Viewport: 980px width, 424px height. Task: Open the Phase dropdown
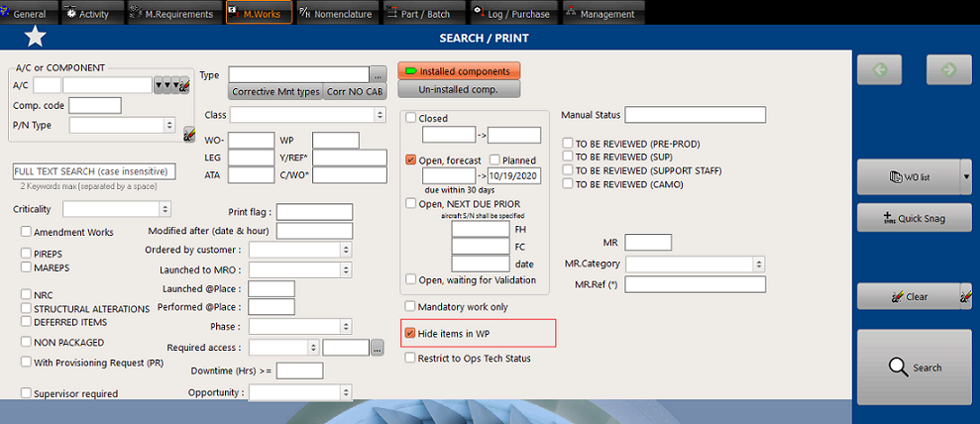point(300,327)
